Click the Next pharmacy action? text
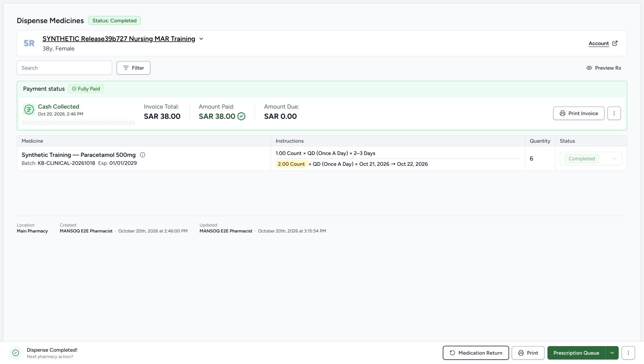 pos(50,357)
